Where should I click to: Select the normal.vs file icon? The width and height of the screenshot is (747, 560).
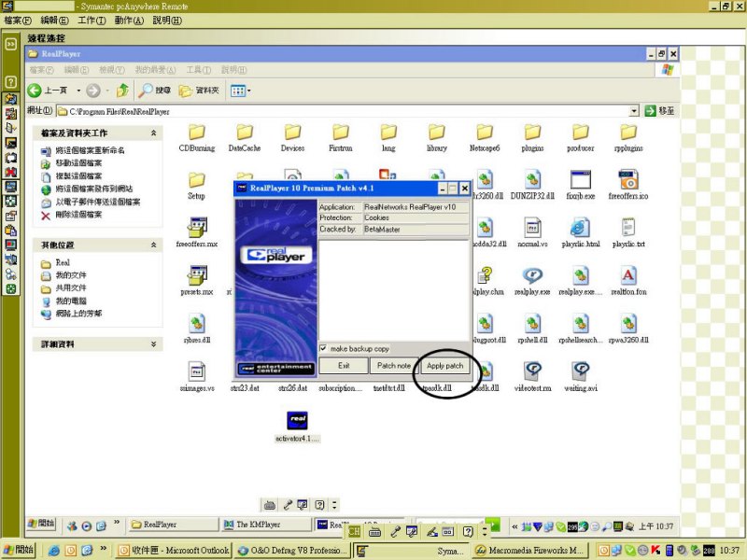pos(532,228)
